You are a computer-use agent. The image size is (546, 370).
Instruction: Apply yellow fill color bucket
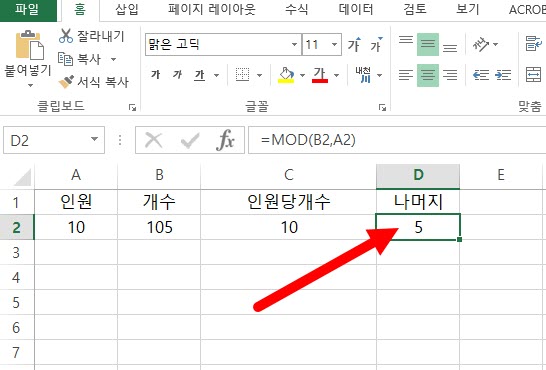pos(286,75)
